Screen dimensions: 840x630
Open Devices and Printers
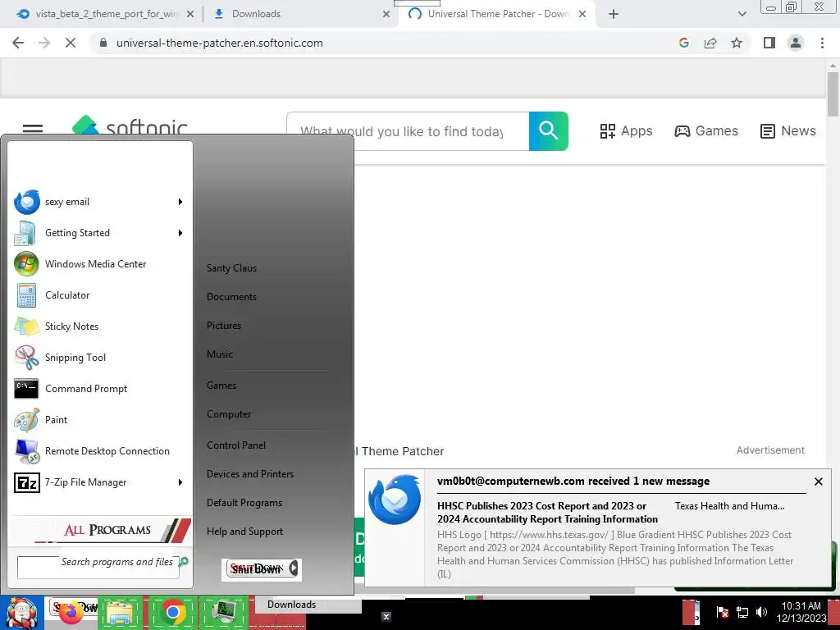[250, 474]
